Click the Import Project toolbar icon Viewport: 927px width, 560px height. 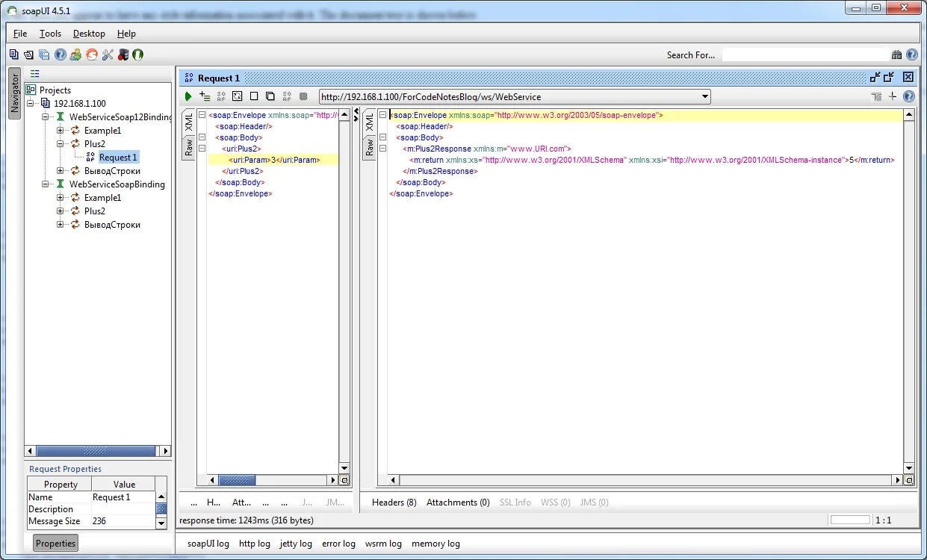(28, 55)
